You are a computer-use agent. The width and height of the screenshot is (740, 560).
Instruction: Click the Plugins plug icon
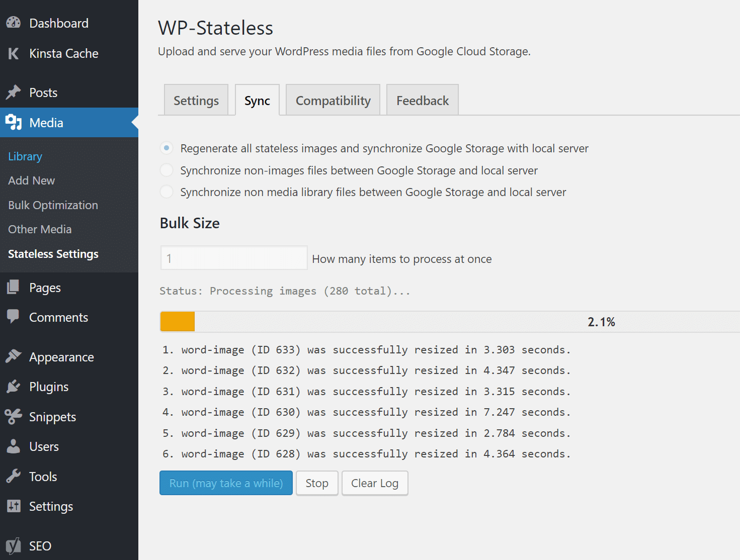[x=14, y=386]
